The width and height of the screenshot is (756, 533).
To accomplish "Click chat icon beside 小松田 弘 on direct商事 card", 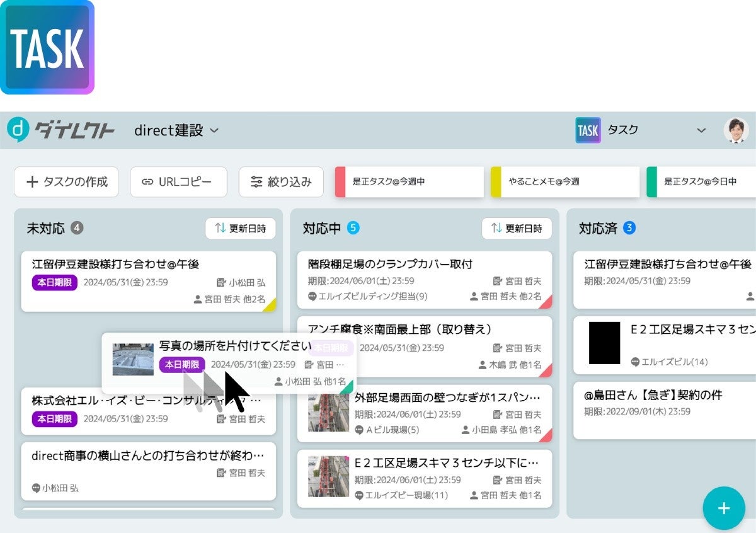I will click(x=36, y=488).
